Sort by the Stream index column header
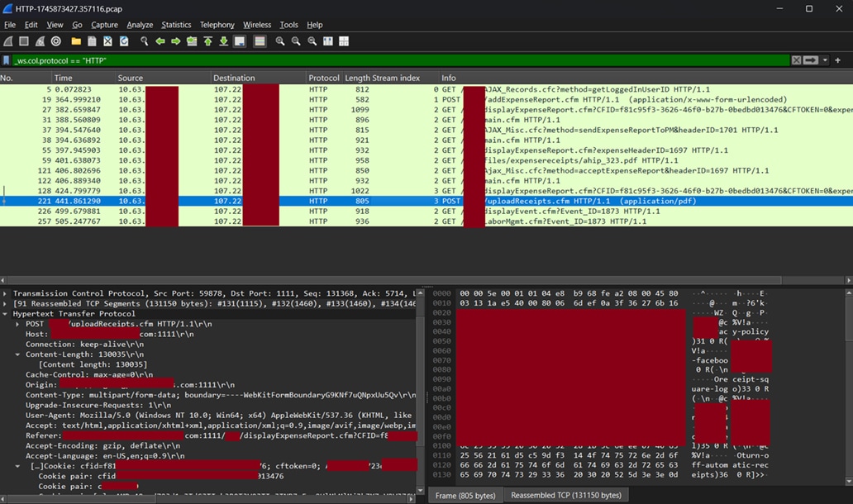Image resolution: width=853 pixels, height=504 pixels. 405,78
